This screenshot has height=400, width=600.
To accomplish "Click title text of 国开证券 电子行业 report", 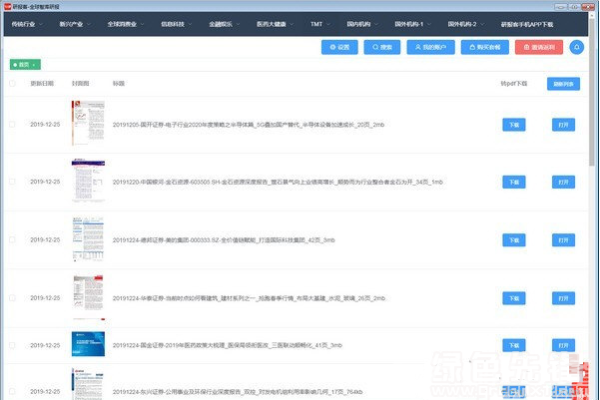I will [x=248, y=125].
